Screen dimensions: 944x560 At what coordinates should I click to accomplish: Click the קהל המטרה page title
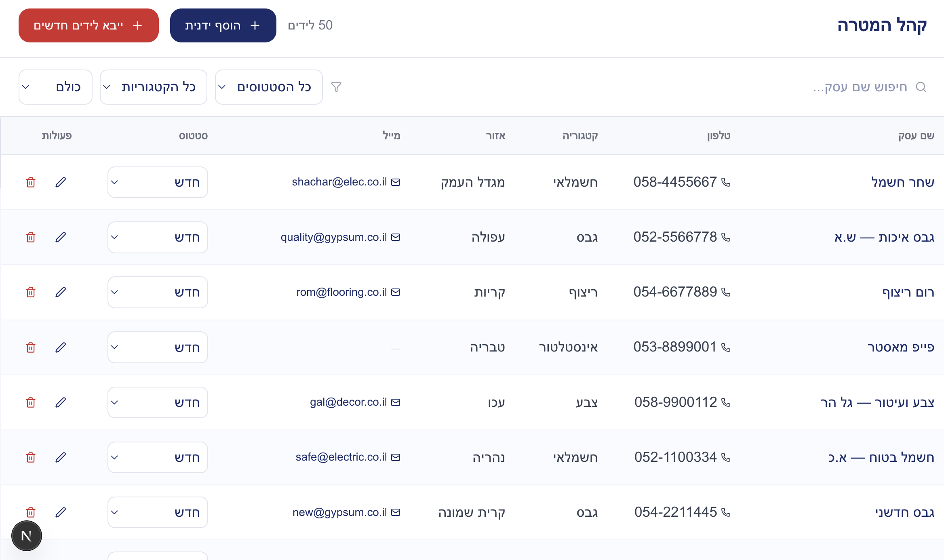click(x=882, y=25)
